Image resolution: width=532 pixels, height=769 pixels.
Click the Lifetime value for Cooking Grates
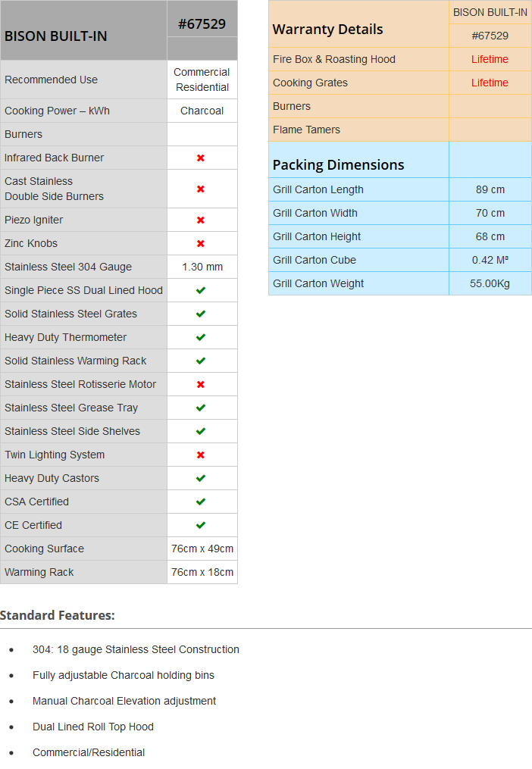point(490,83)
